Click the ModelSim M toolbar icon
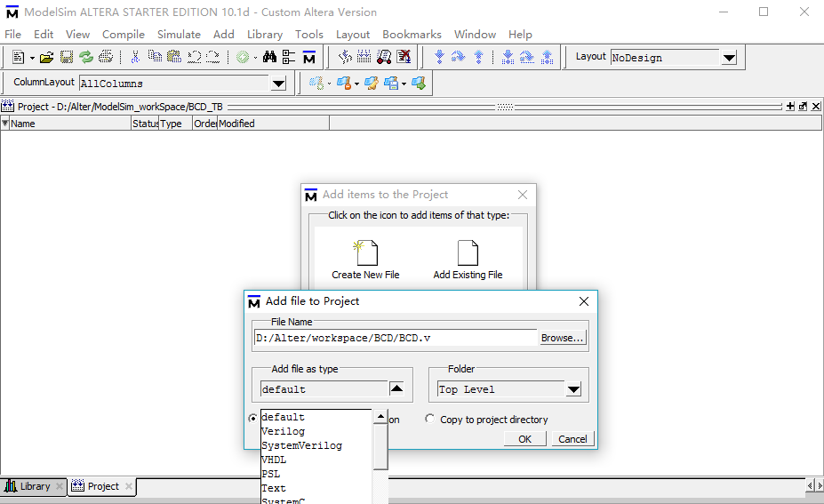 pos(309,57)
